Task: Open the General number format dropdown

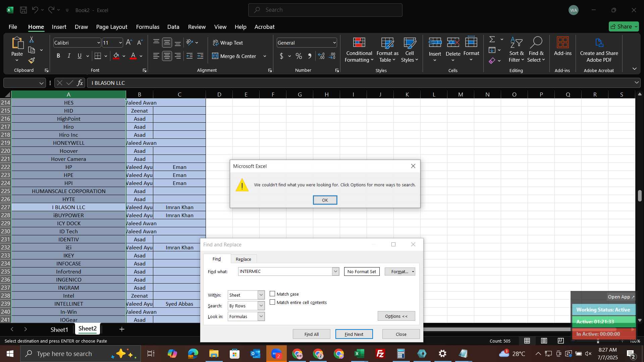Action: coord(334,43)
